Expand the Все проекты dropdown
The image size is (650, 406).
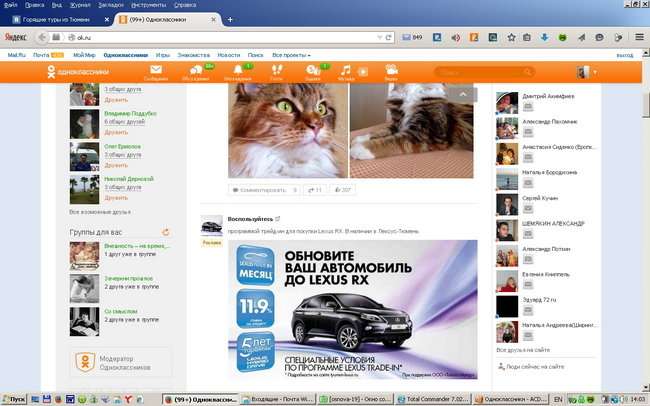tap(291, 55)
